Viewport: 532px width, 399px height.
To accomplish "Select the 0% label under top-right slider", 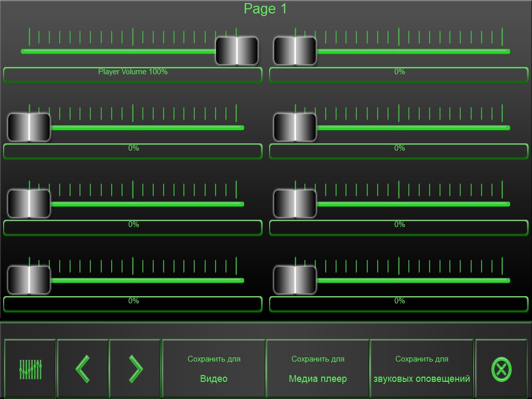I will [x=399, y=75].
